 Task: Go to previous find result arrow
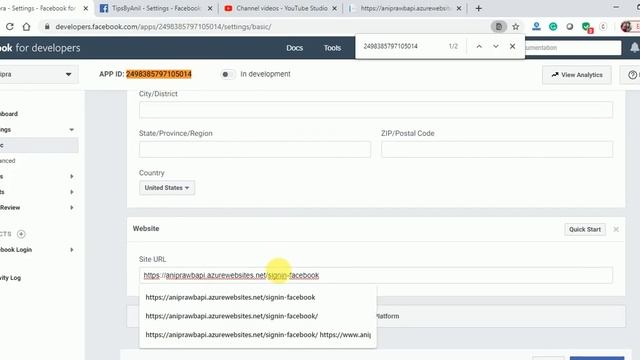click(x=479, y=47)
